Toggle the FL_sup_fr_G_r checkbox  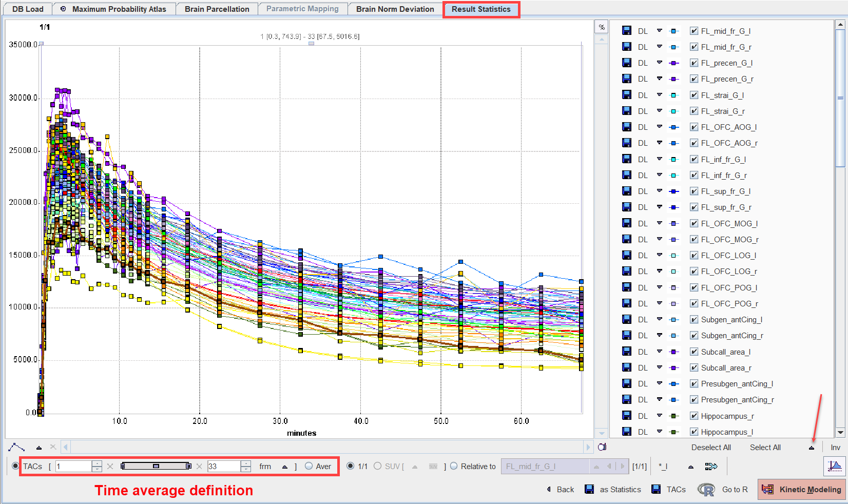point(694,207)
